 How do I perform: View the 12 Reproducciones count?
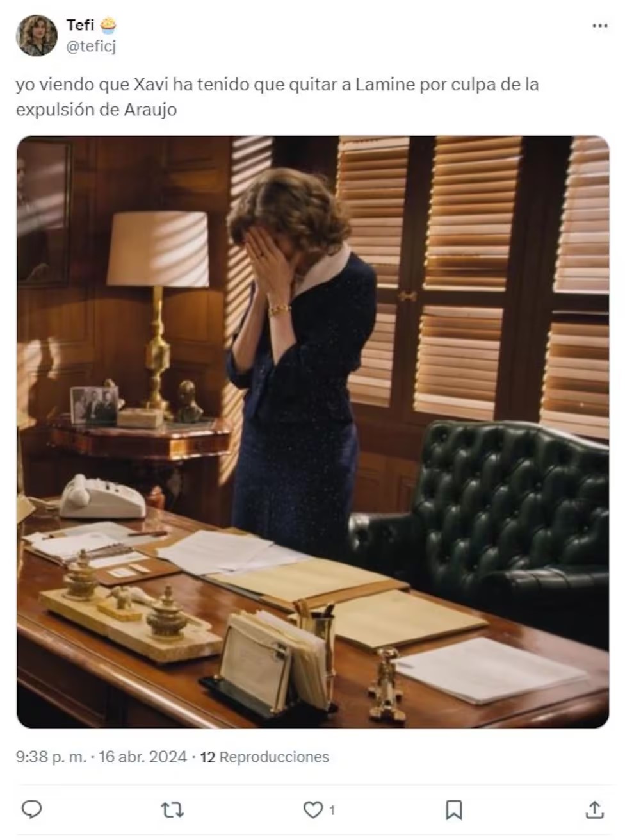pyautogui.click(x=264, y=757)
